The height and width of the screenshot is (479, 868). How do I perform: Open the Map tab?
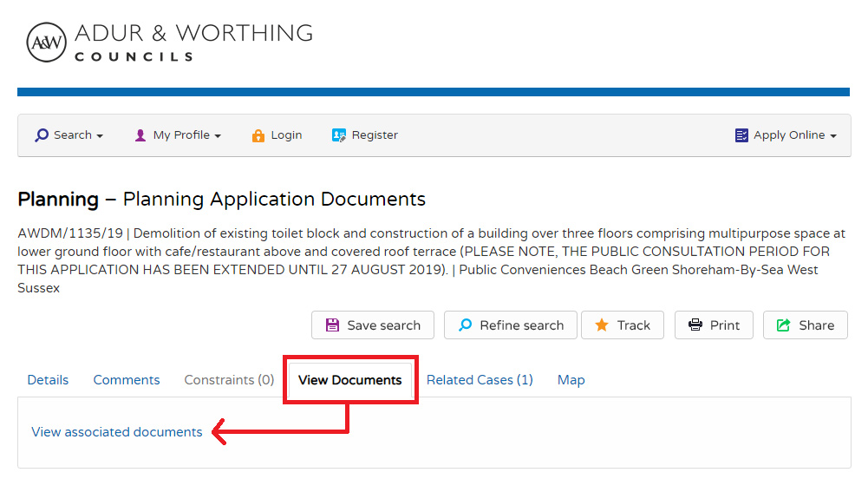[x=571, y=380]
